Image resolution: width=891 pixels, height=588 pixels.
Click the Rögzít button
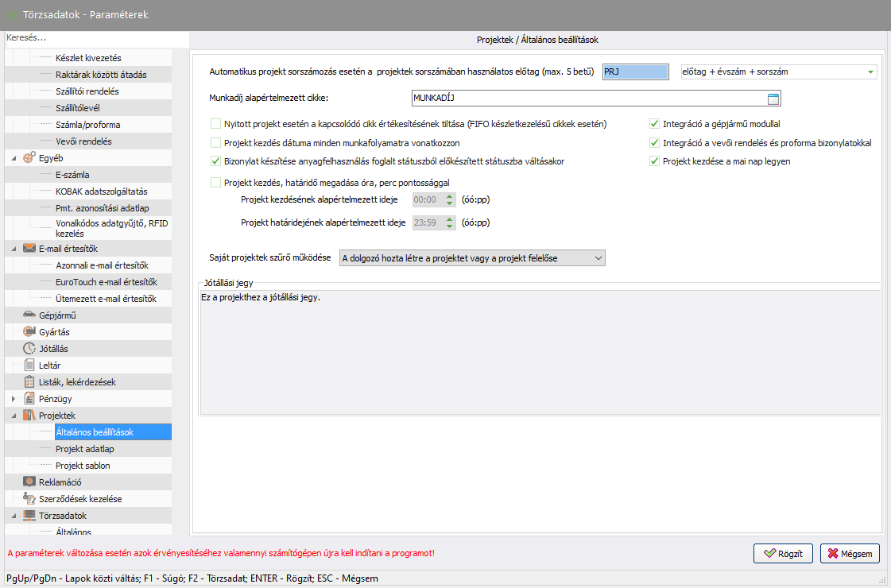[783, 553]
